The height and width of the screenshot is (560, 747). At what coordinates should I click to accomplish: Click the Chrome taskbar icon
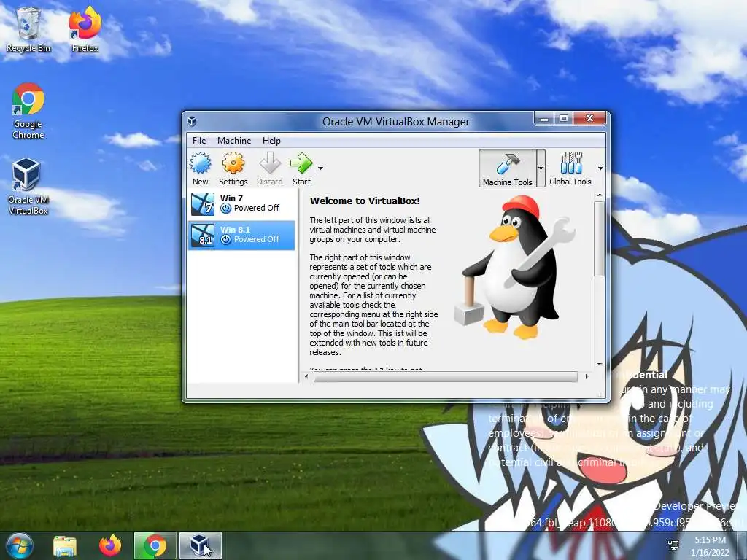point(155,545)
